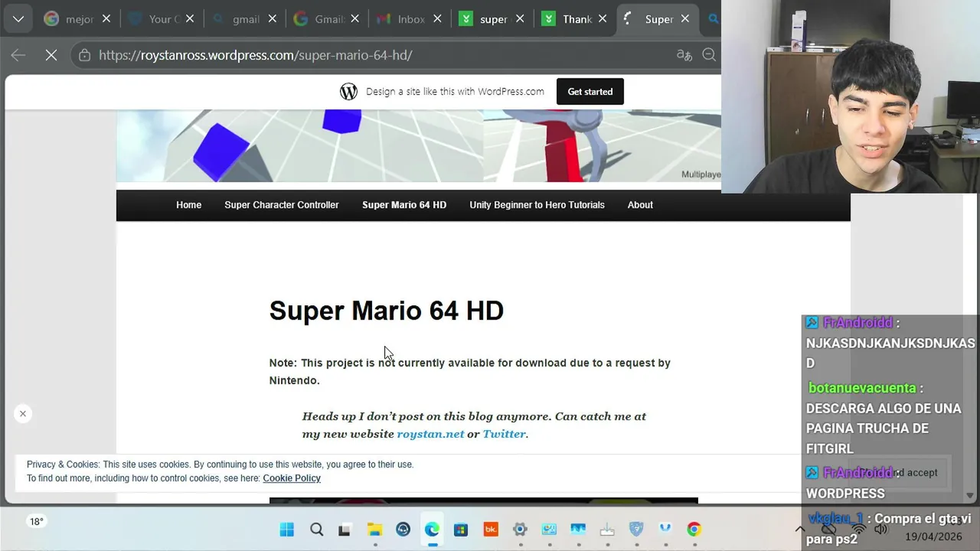Close the 'Thank' tab
The image size is (980, 551).
pos(603,19)
